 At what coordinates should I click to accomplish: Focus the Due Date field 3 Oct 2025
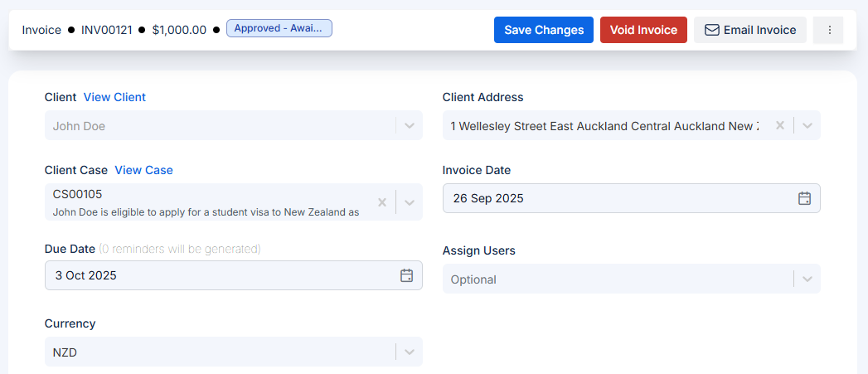tap(234, 275)
